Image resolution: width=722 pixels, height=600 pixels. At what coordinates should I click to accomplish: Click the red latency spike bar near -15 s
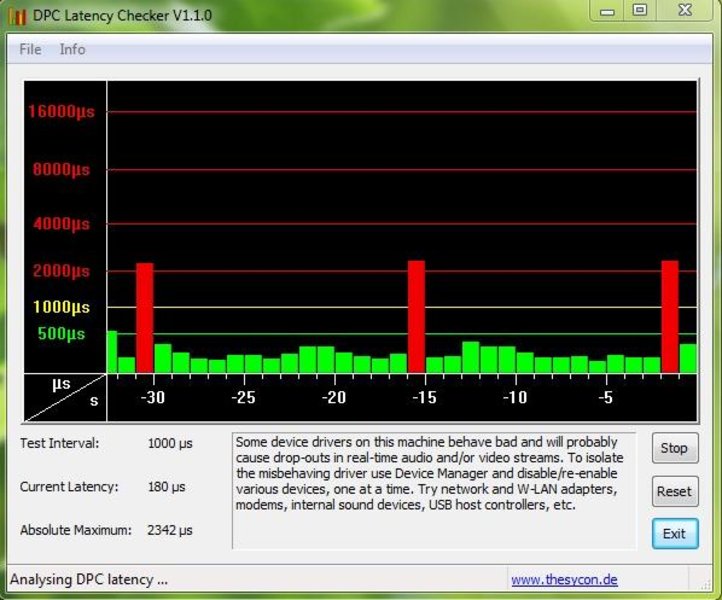coord(416,316)
